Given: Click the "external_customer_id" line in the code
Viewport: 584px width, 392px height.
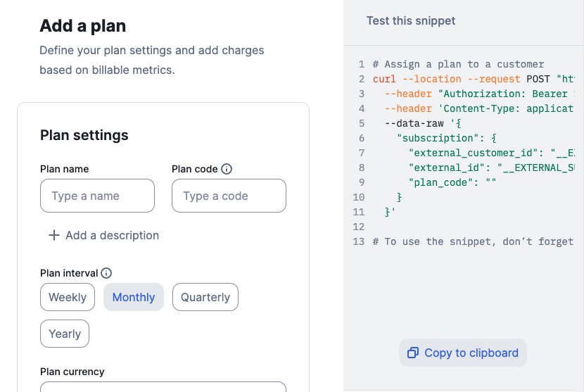Looking at the screenshot, I should 491,153.
